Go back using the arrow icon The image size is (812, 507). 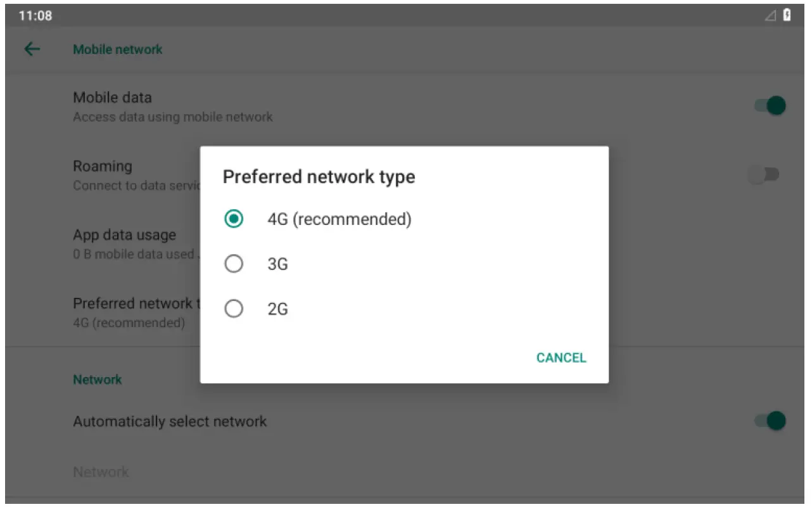tap(32, 49)
